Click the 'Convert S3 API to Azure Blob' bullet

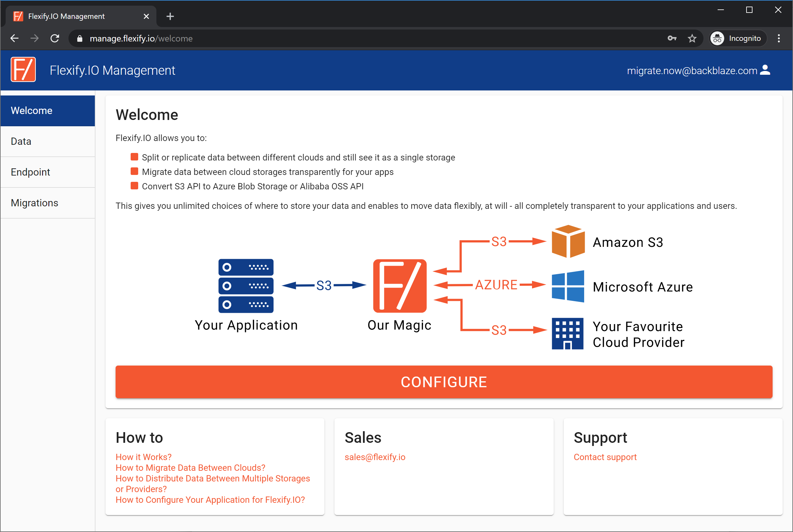tap(253, 186)
